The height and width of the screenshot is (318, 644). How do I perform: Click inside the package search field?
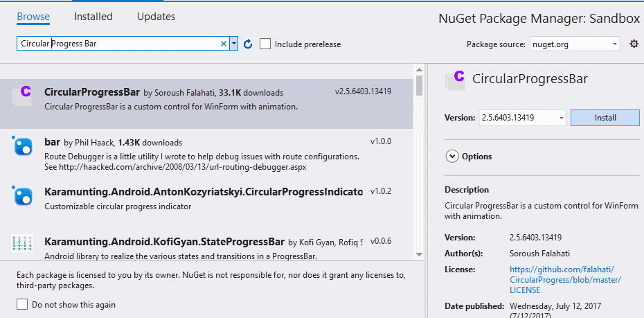click(x=118, y=44)
